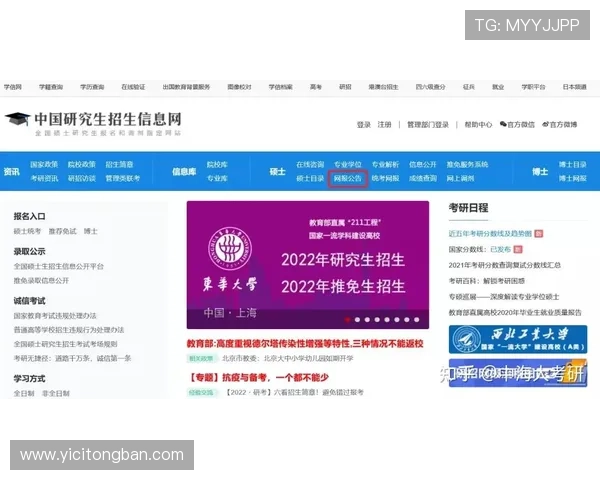
Task: Open 图像校对 in top bar
Action: point(240,87)
